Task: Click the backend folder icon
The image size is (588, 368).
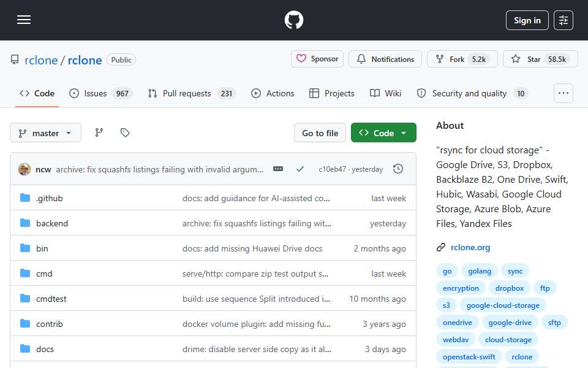Action: click(x=25, y=223)
